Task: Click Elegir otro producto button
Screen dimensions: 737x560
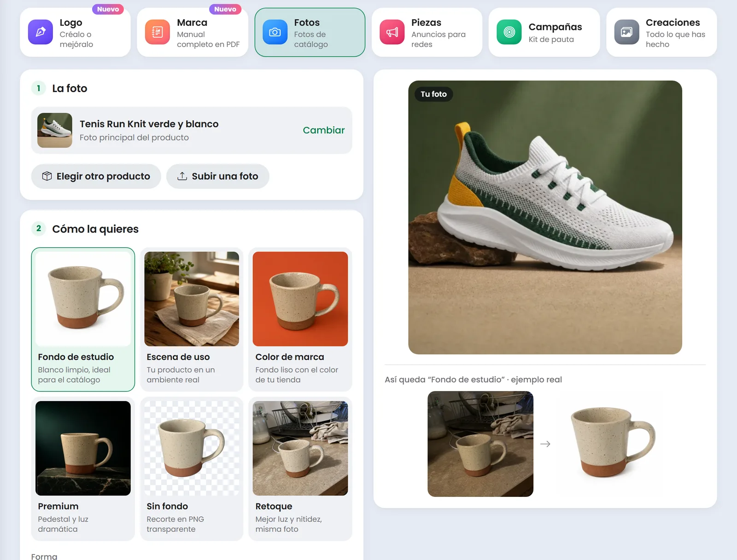Action: tap(96, 176)
